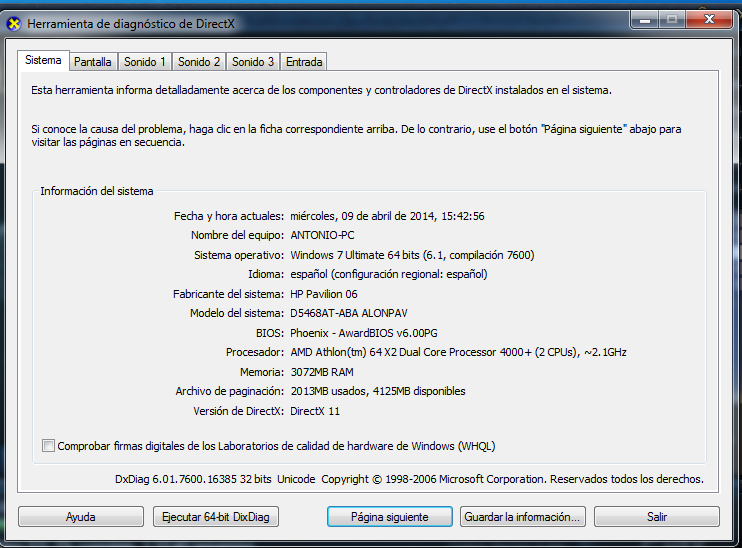The image size is (742, 548).
Task: Click the HP Pavilion 06 manufacturer value
Action: 324,294
